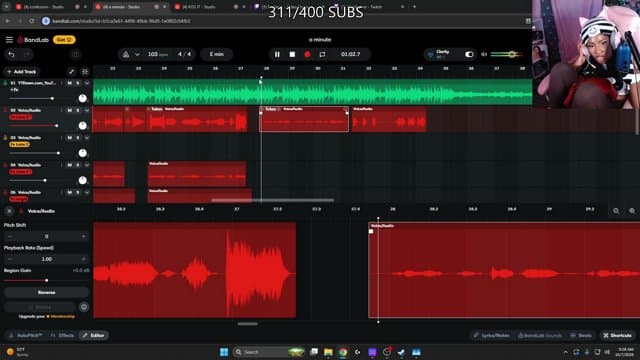
Task: Solo track 02 Voice/Audio
Action: (78, 110)
